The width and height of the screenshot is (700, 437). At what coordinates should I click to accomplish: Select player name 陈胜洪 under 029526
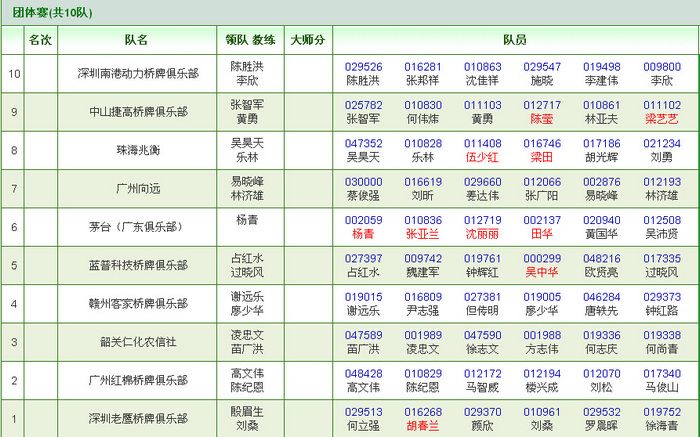pos(363,81)
